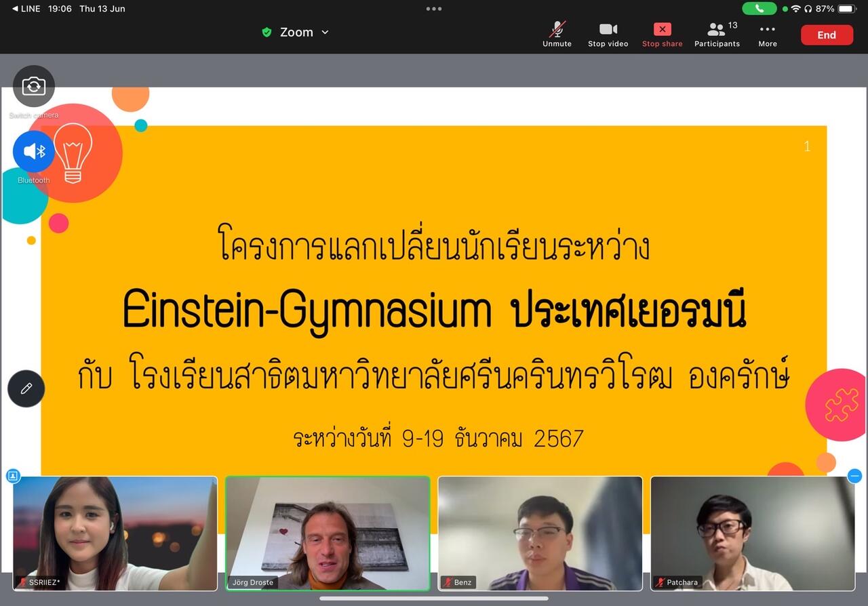Tap the battery status icon
The height and width of the screenshot is (606, 868).
[848, 9]
